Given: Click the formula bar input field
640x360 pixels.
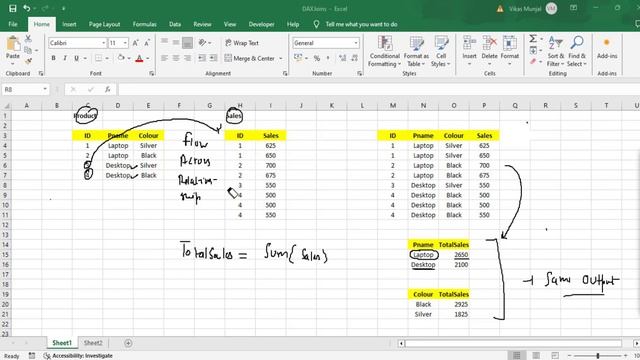Looking at the screenshot, I should 378,89.
